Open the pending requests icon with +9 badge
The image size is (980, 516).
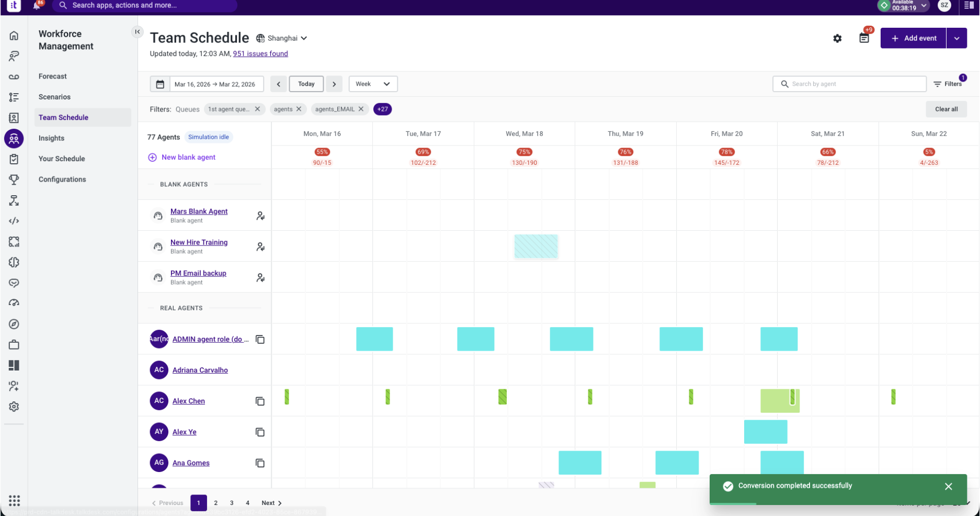coord(864,38)
